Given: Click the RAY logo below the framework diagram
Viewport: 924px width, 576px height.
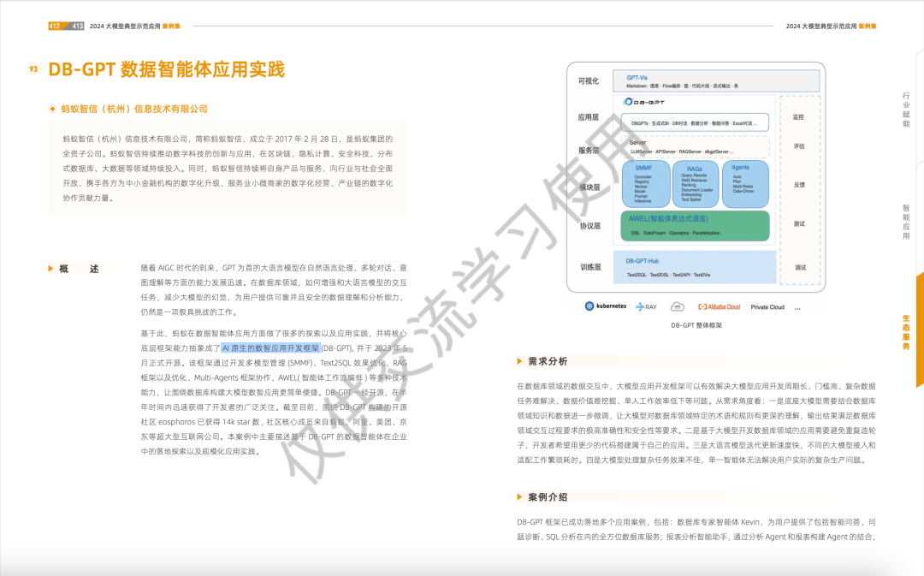Looking at the screenshot, I should (x=646, y=306).
